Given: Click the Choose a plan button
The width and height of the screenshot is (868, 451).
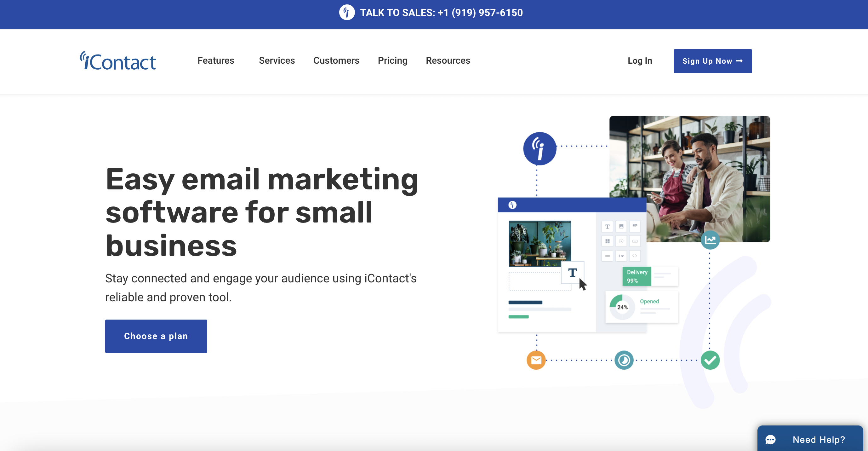Looking at the screenshot, I should point(156,336).
